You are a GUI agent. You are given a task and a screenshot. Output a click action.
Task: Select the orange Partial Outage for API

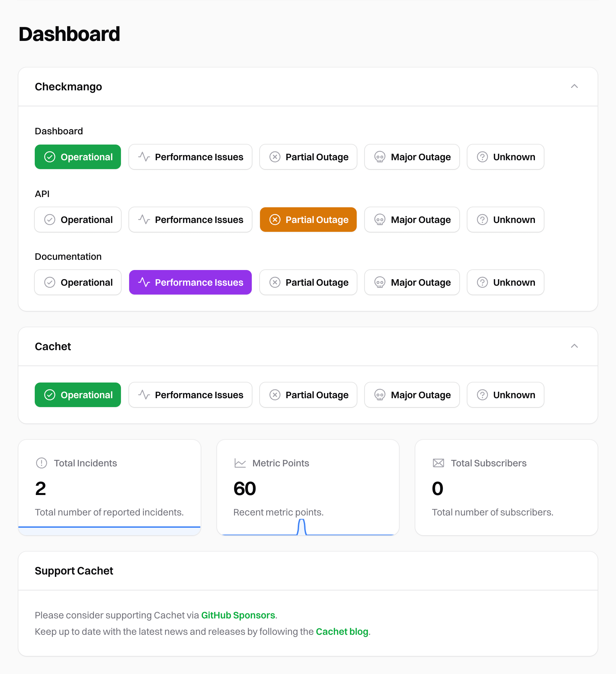click(x=308, y=220)
